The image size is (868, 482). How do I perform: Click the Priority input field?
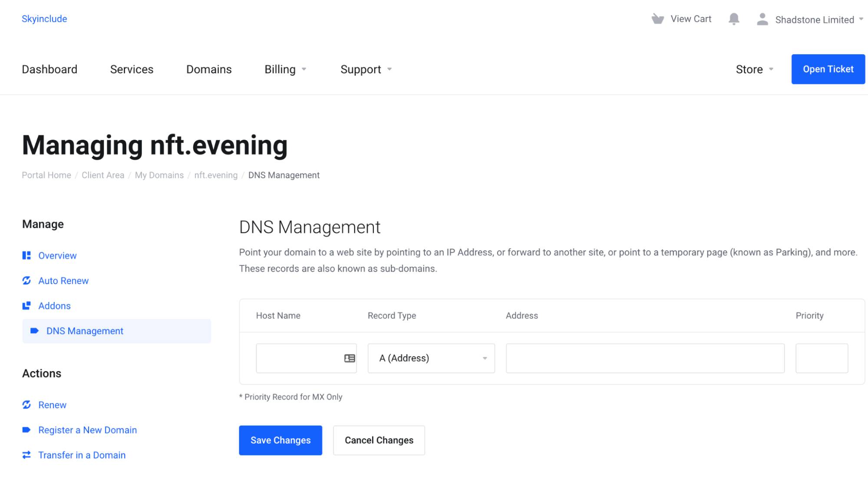point(821,358)
